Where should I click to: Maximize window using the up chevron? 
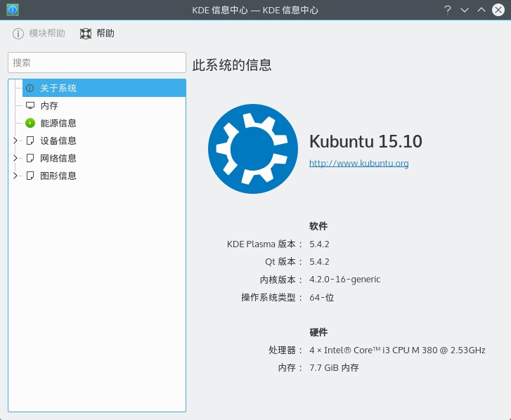click(481, 10)
